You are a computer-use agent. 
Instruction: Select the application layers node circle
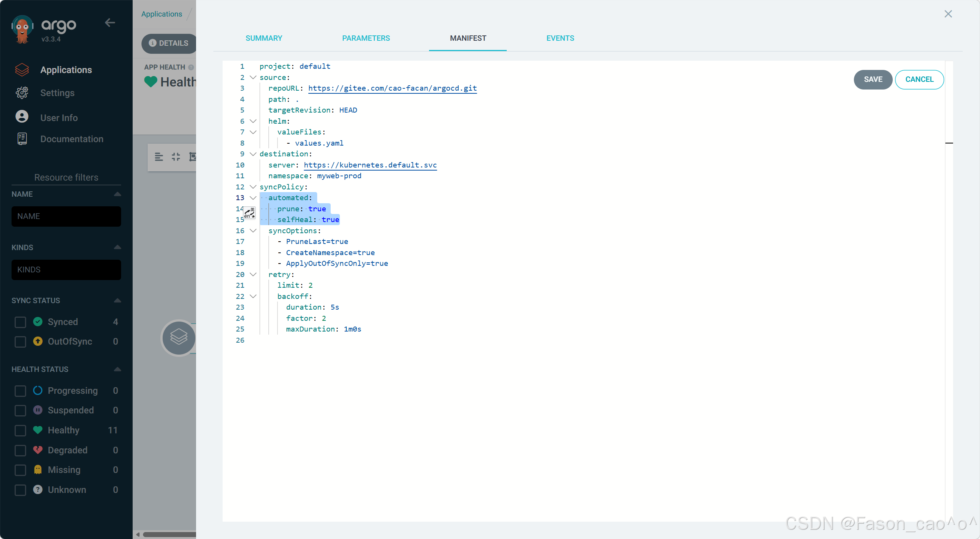tap(179, 338)
